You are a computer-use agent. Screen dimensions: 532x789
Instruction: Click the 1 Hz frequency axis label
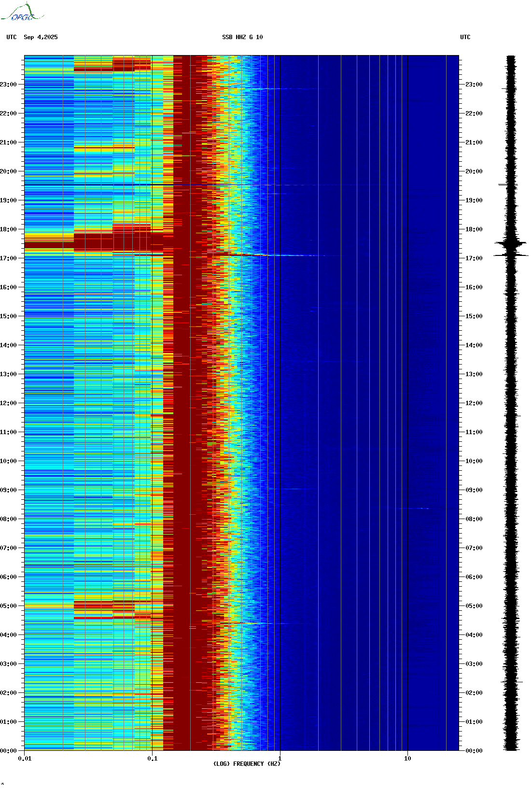(280, 759)
